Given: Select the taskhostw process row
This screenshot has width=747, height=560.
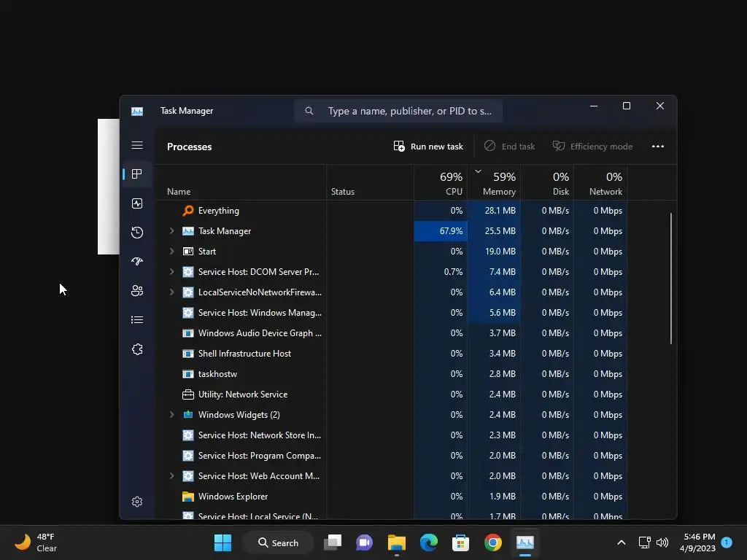Looking at the screenshot, I should (x=392, y=374).
